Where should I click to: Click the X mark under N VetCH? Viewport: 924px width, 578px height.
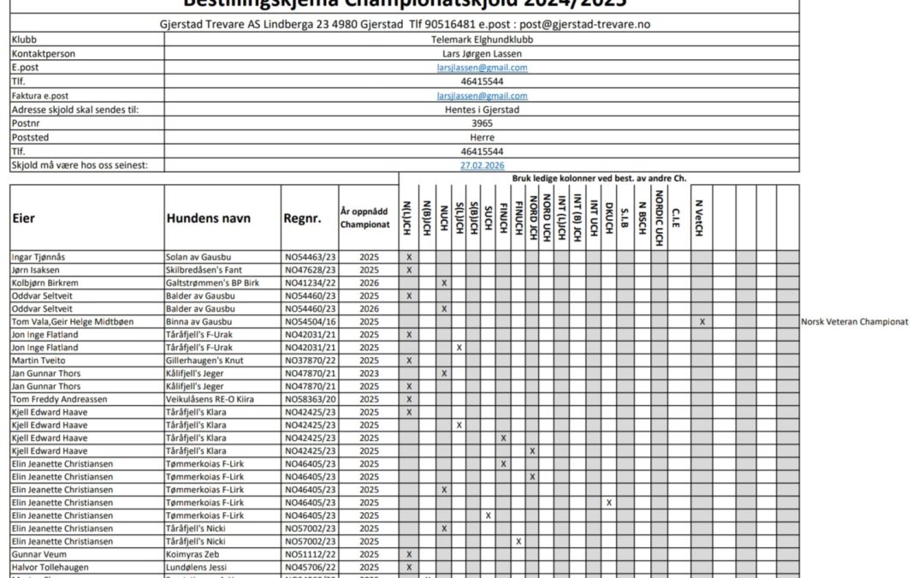click(702, 322)
